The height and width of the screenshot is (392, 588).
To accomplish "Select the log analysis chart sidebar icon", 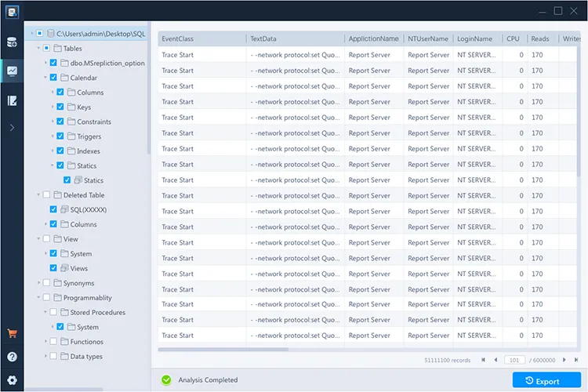I will pos(12,71).
